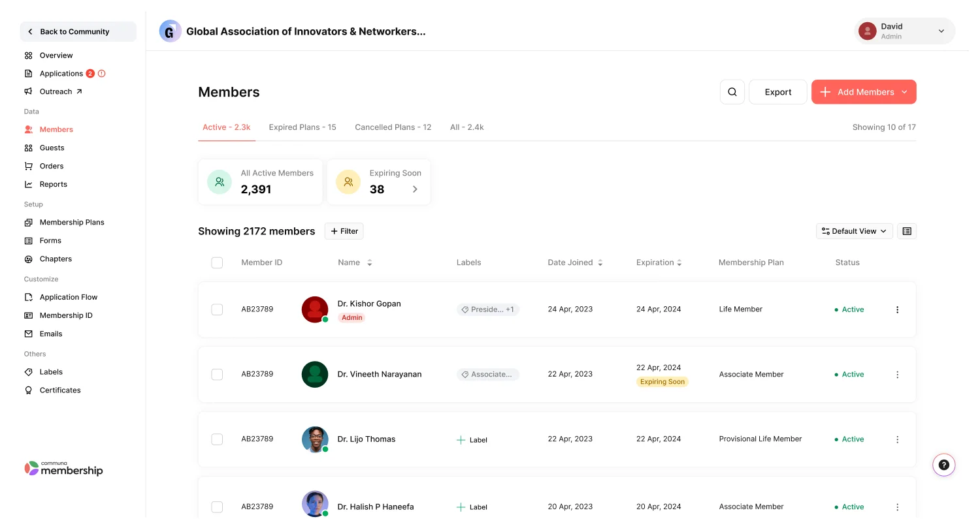Open the kebab menu on Dr. Vineeth Narayanan's row
The height and width of the screenshot is (519, 980).
pos(898,374)
